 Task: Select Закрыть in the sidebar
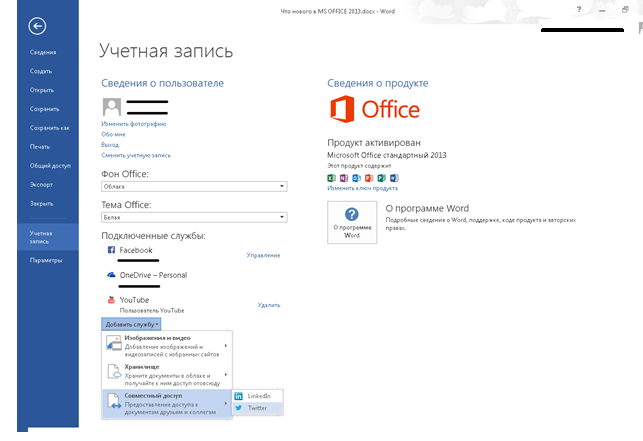point(41,203)
